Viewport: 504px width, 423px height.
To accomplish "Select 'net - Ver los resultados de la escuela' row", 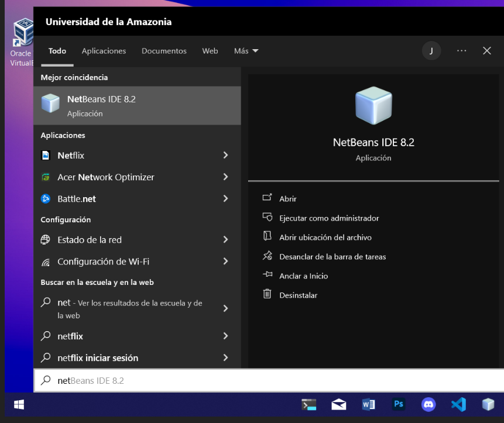I will tap(137, 309).
